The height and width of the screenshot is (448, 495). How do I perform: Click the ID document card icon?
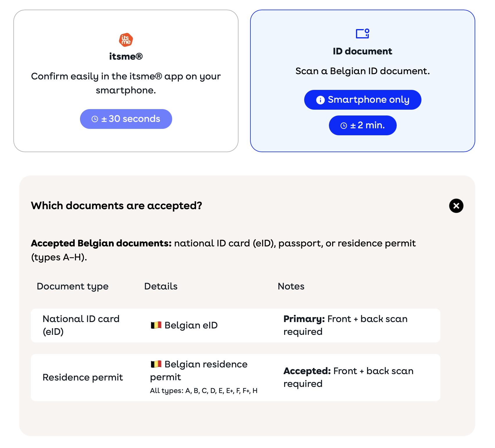point(363,33)
